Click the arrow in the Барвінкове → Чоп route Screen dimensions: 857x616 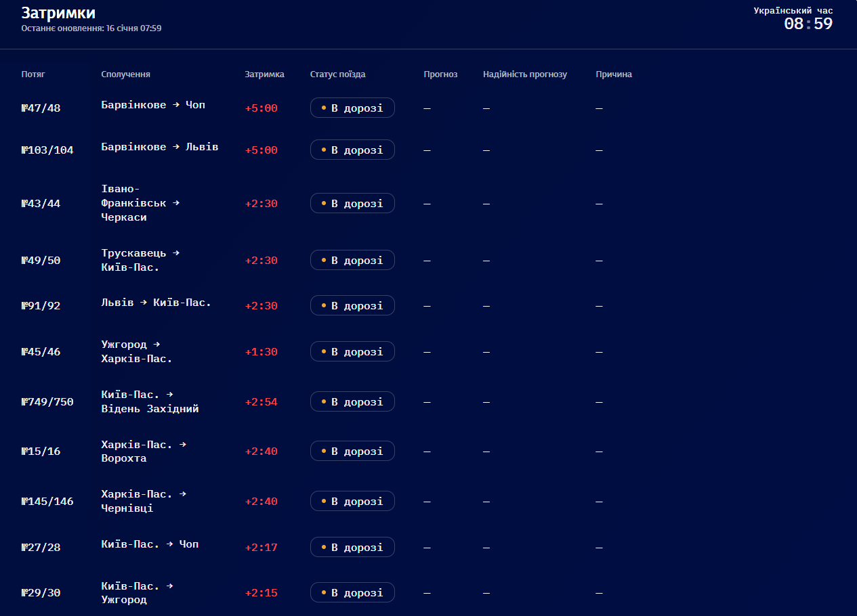click(x=176, y=105)
